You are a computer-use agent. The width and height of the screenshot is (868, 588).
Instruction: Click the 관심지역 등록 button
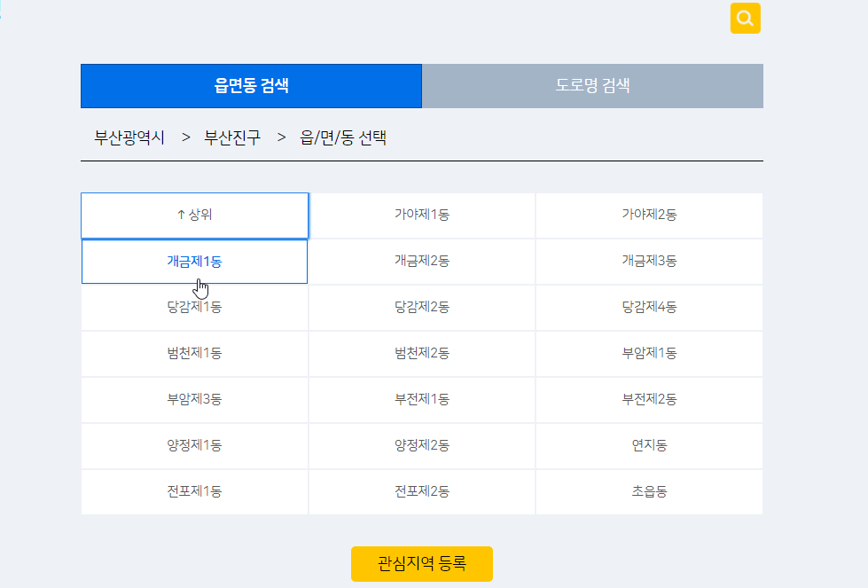click(422, 564)
